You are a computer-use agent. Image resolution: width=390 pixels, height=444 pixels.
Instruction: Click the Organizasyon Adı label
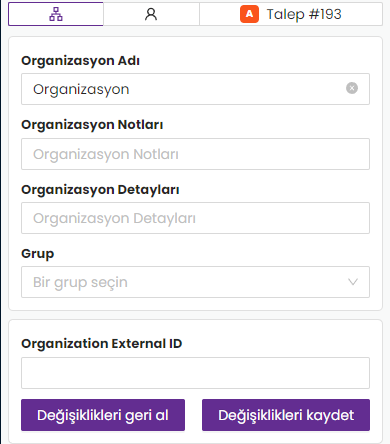(80, 61)
